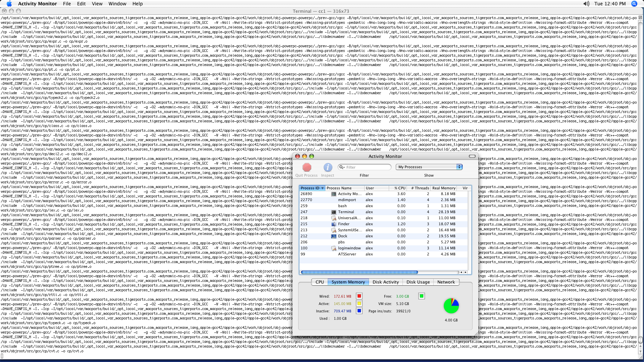Sort by User column header
644x362 pixels.
click(x=377, y=188)
